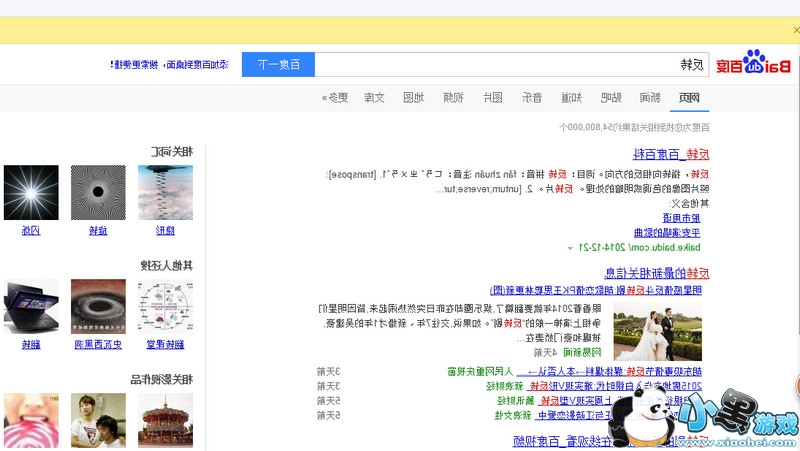The height and width of the screenshot is (451, 800).
Task: Open the black-and-white spiral 旋转 image
Action: tap(98, 191)
